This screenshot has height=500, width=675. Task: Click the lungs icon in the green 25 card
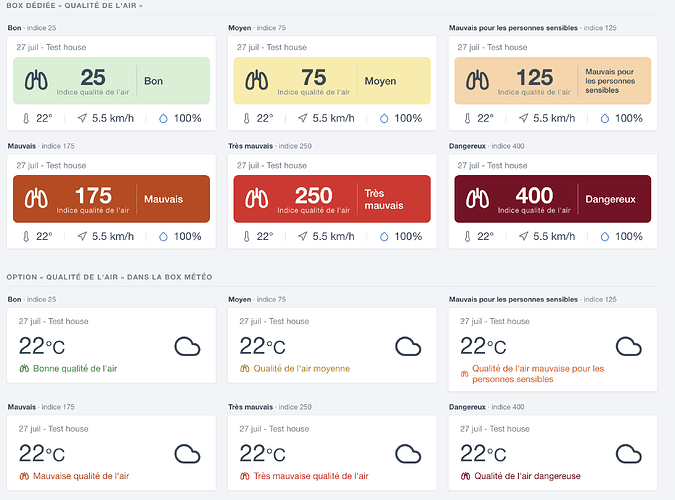[36, 81]
